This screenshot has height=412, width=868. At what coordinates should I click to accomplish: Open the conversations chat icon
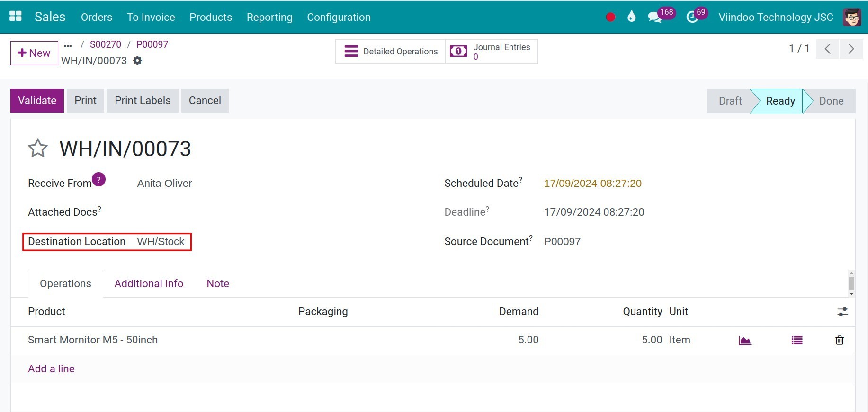click(x=654, y=18)
